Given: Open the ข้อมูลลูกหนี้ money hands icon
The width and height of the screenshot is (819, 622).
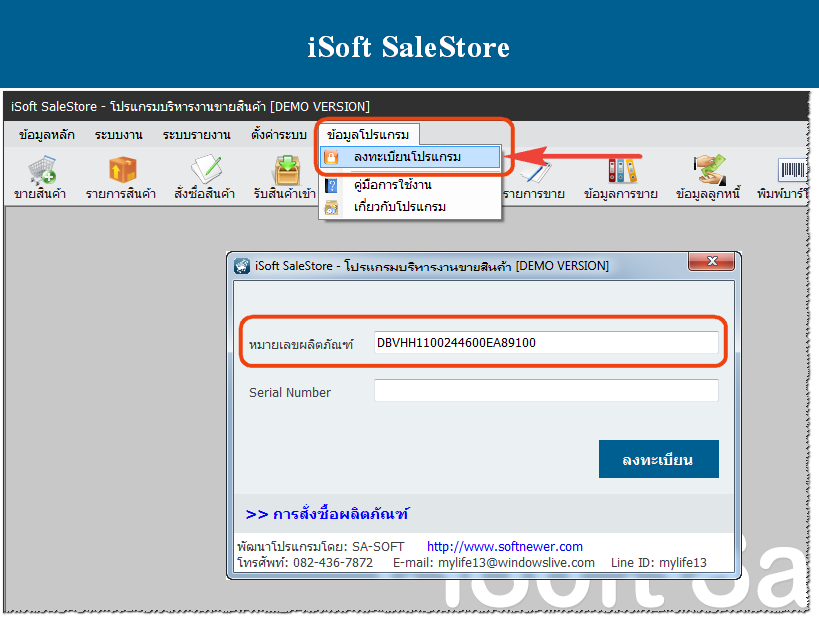Looking at the screenshot, I should [709, 169].
